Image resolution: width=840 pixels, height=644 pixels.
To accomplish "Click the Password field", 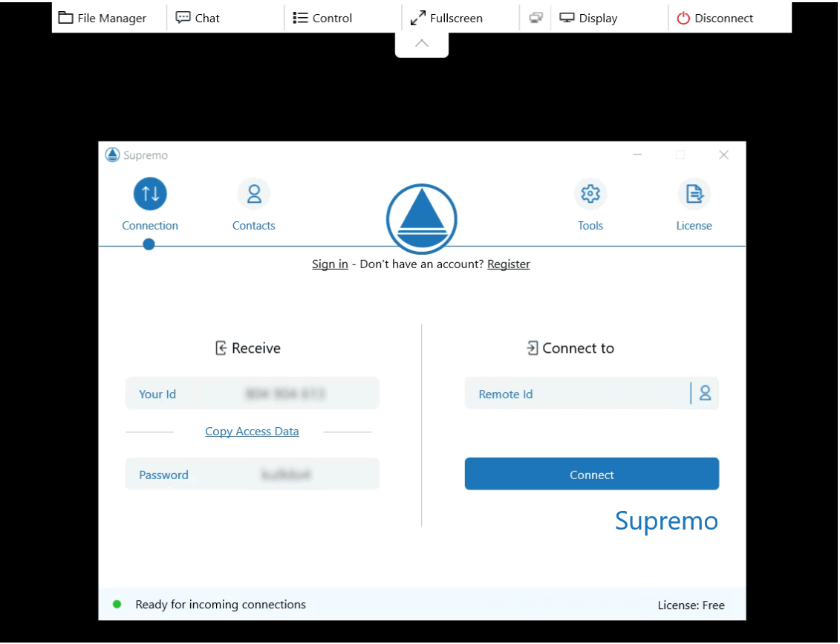I will [x=253, y=474].
